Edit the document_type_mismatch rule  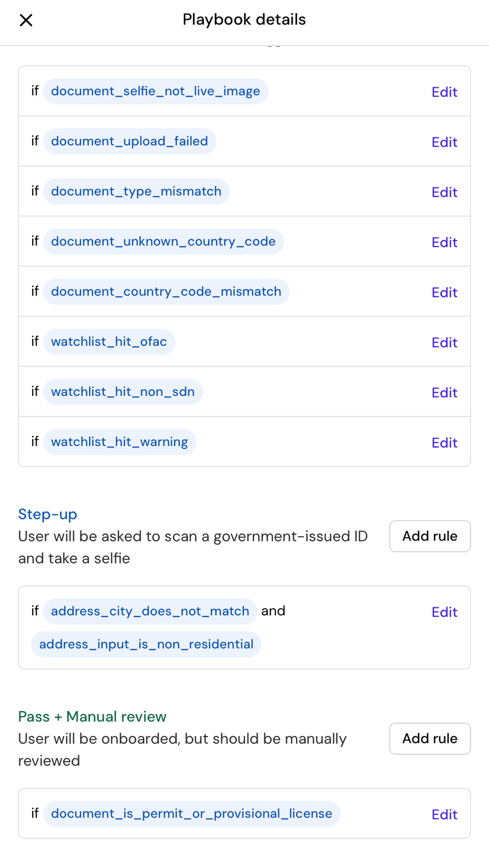(x=444, y=192)
